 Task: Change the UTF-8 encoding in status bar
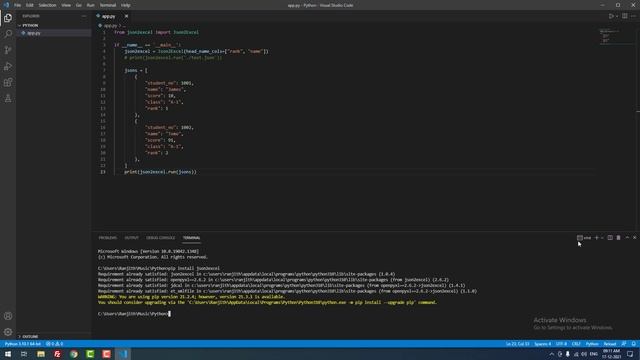[561, 344]
